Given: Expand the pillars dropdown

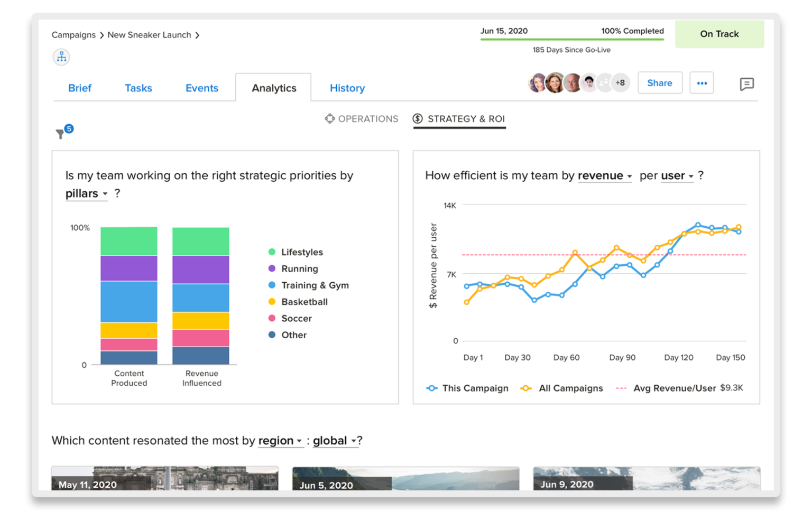Looking at the screenshot, I should point(87,194).
